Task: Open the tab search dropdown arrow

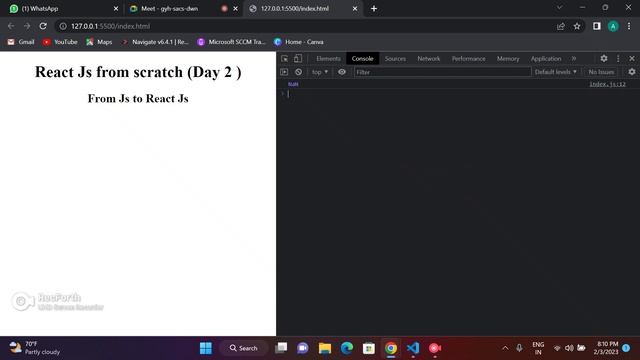Action: tap(560, 7)
